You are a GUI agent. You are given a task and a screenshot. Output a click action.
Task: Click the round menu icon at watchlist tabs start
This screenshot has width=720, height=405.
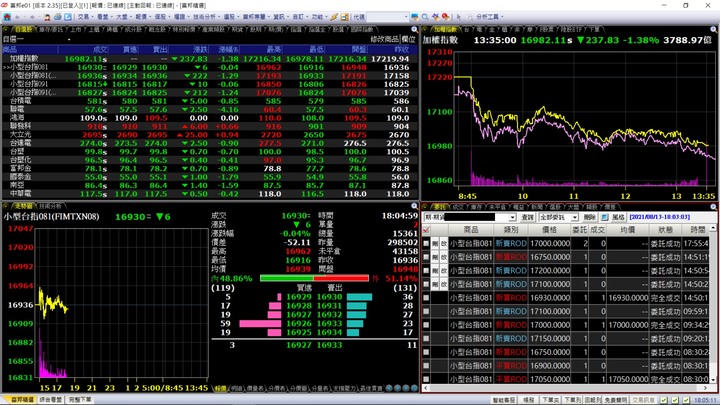[x=6, y=29]
